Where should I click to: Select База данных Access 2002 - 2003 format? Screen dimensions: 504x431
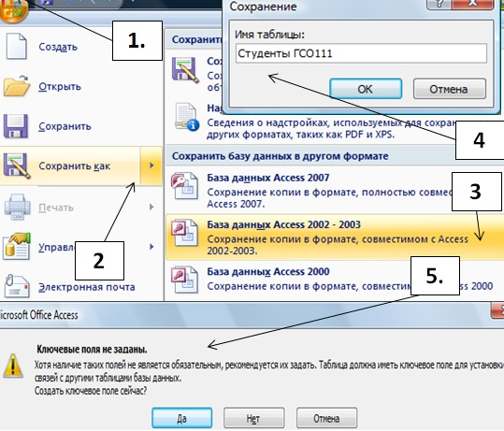coord(335,237)
